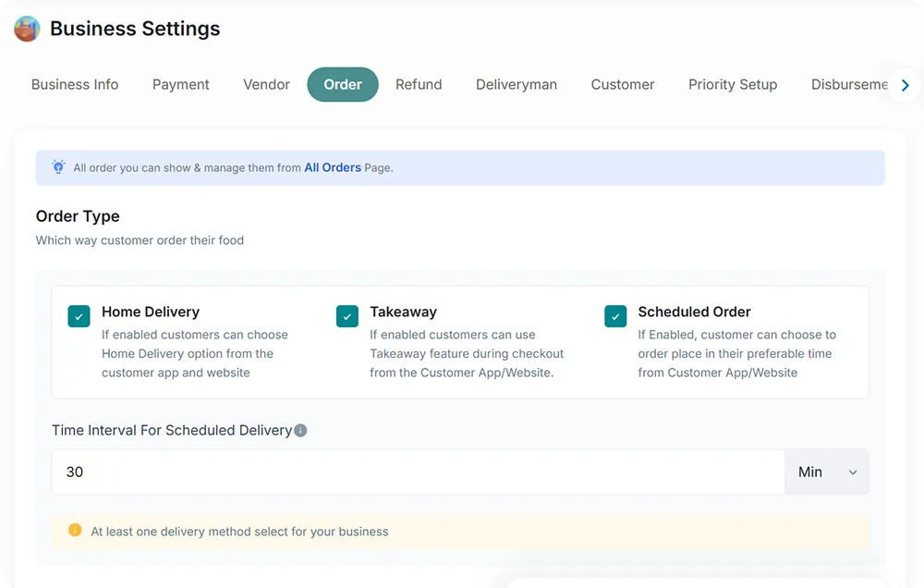The height and width of the screenshot is (588, 924).
Task: Click the Business Settings logo icon
Action: point(27,29)
